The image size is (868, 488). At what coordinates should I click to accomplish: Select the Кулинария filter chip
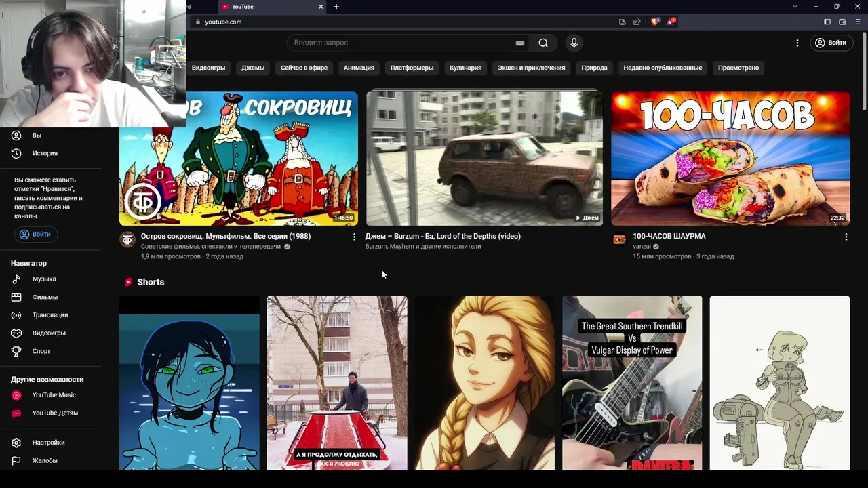click(x=465, y=68)
